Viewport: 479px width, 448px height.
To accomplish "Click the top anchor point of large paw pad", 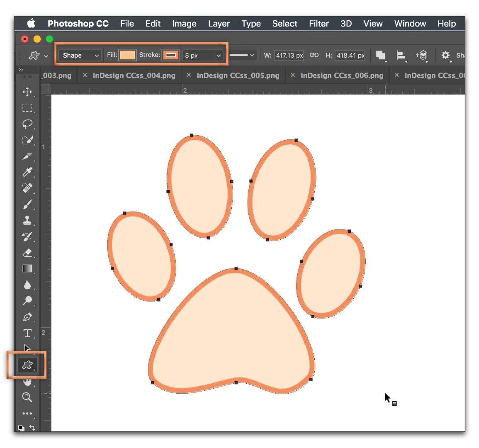I will 236,268.
